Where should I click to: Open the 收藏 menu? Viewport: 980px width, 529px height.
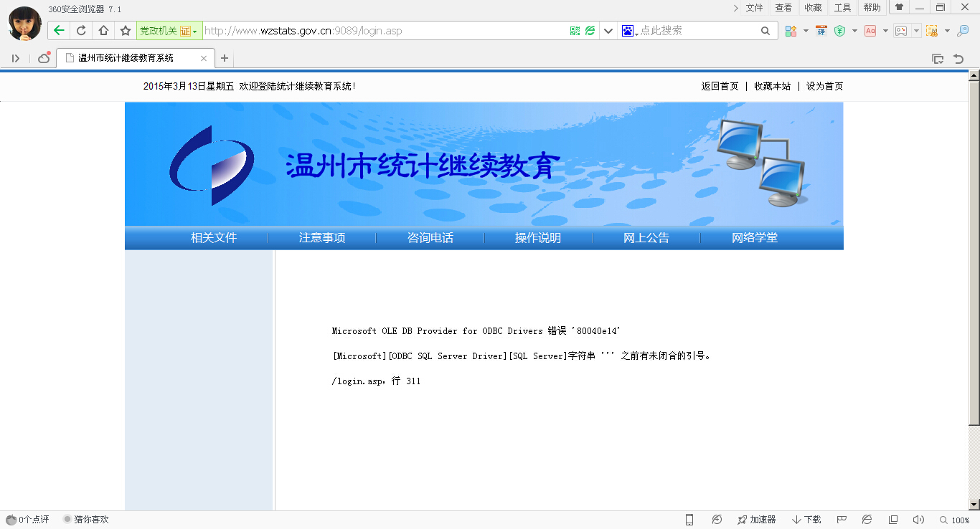pyautogui.click(x=813, y=8)
